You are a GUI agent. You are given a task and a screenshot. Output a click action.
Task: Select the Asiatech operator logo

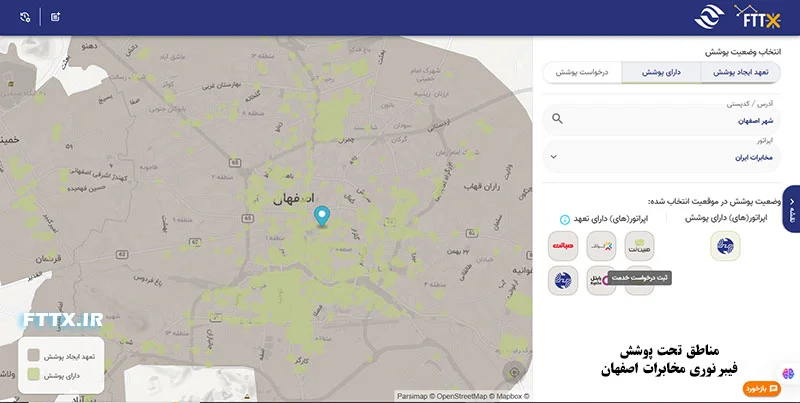click(x=601, y=246)
